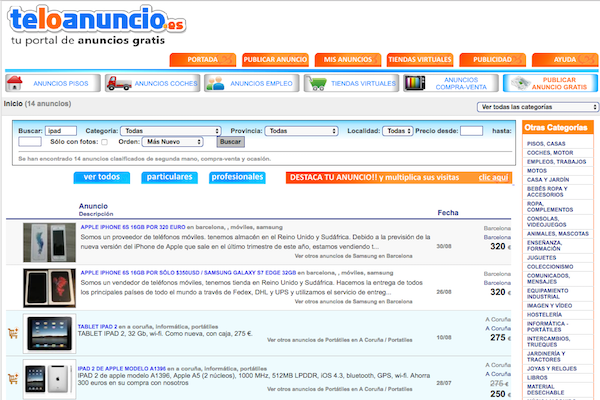Click the cart icon beside iPad 2 Apple A1396 listing
This screenshot has width=600, height=400.
tap(13, 379)
